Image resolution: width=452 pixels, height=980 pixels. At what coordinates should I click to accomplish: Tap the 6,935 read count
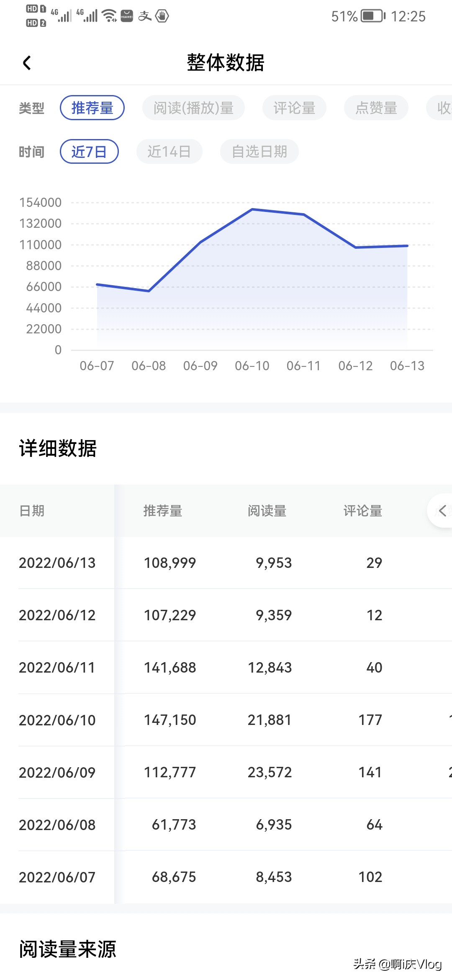274,824
